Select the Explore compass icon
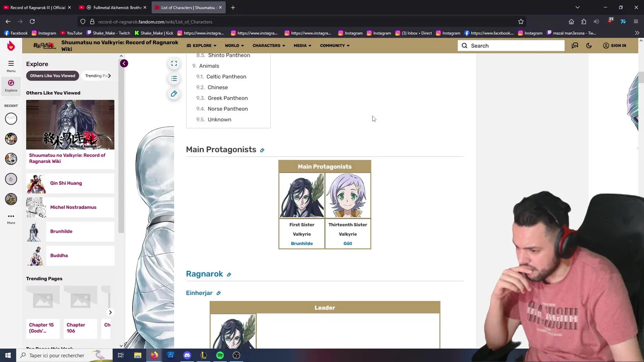This screenshot has width=644, height=362. coord(11,83)
